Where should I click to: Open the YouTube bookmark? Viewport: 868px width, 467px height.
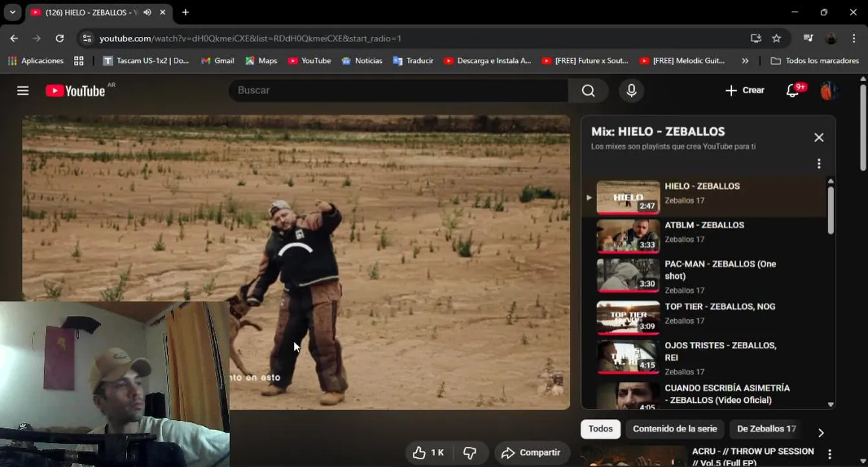tap(309, 60)
